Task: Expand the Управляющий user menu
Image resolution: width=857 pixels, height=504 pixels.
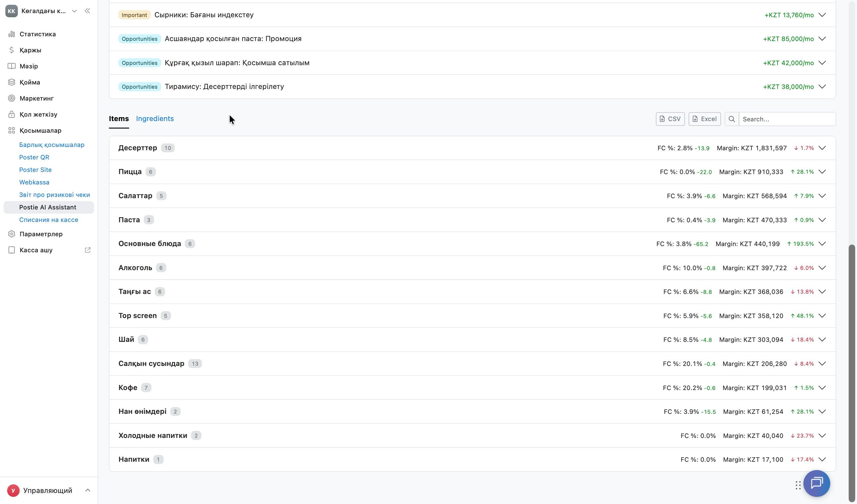Action: 87,490
